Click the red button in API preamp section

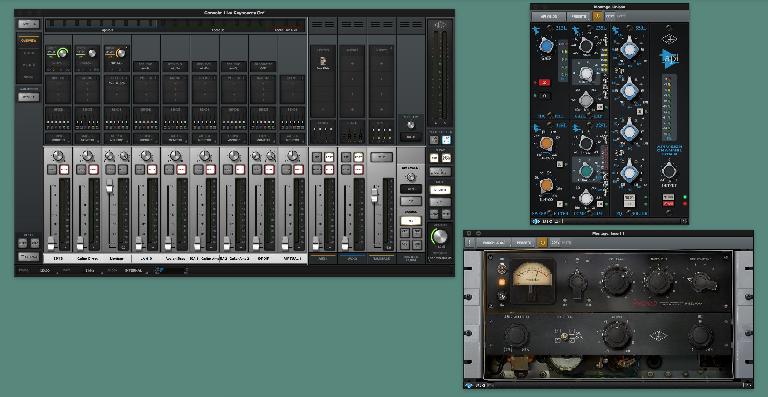(x=545, y=82)
